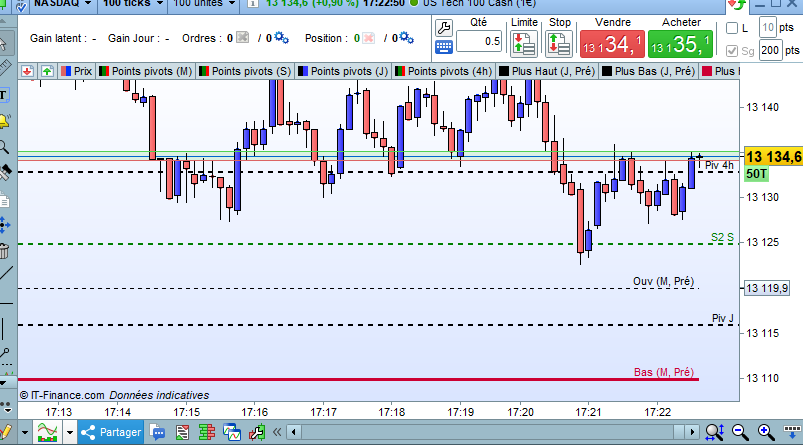Click the red down-arrow indicator import icon

pos(28,71)
